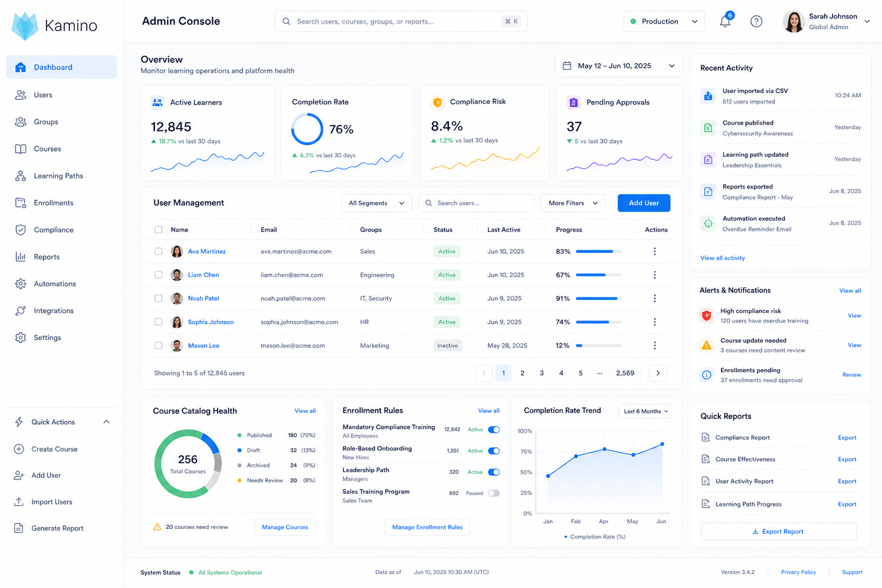
Task: Focus the Search users field
Action: (476, 203)
